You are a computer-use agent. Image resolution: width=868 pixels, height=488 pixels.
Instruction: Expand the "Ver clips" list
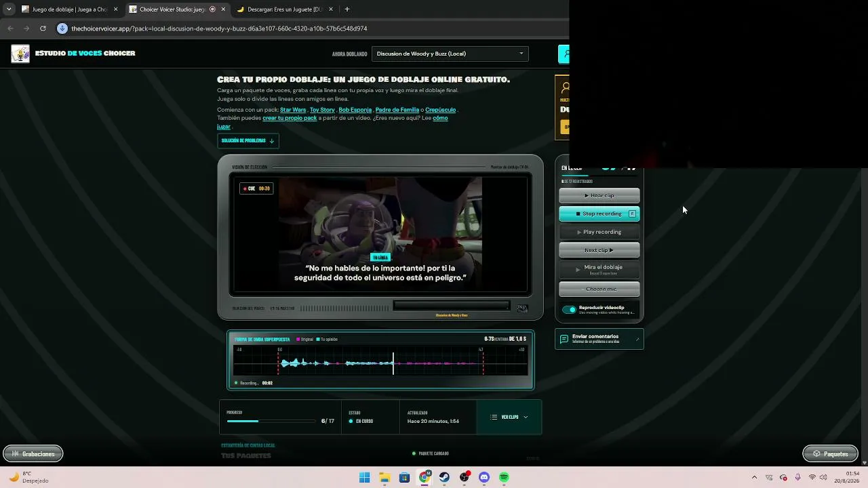509,418
